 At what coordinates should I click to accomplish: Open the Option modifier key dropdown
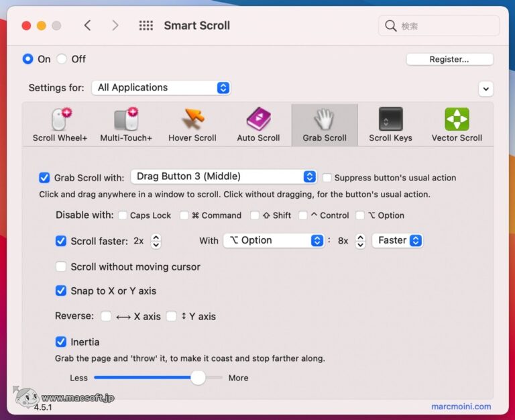tap(274, 241)
